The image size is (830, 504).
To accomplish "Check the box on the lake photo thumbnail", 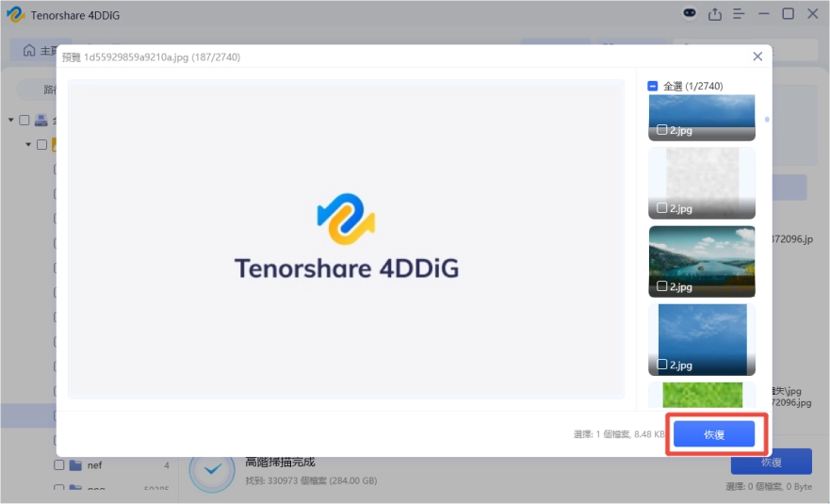I will (x=662, y=285).
